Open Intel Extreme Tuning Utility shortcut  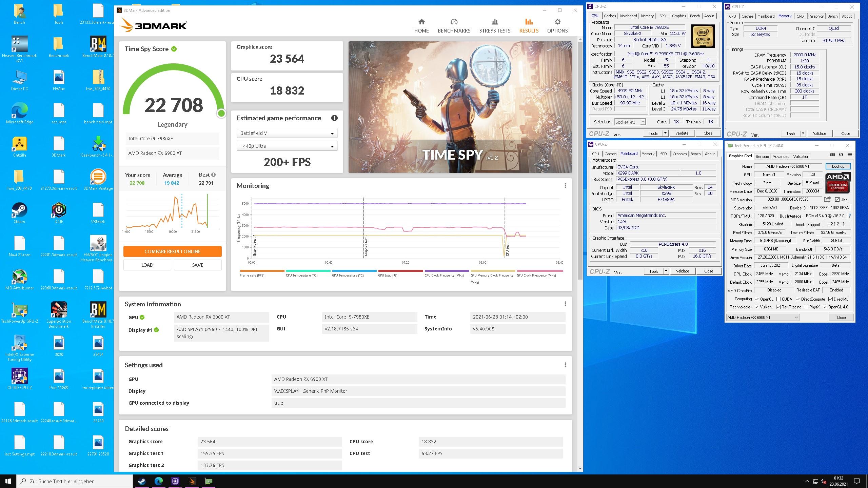click(19, 348)
